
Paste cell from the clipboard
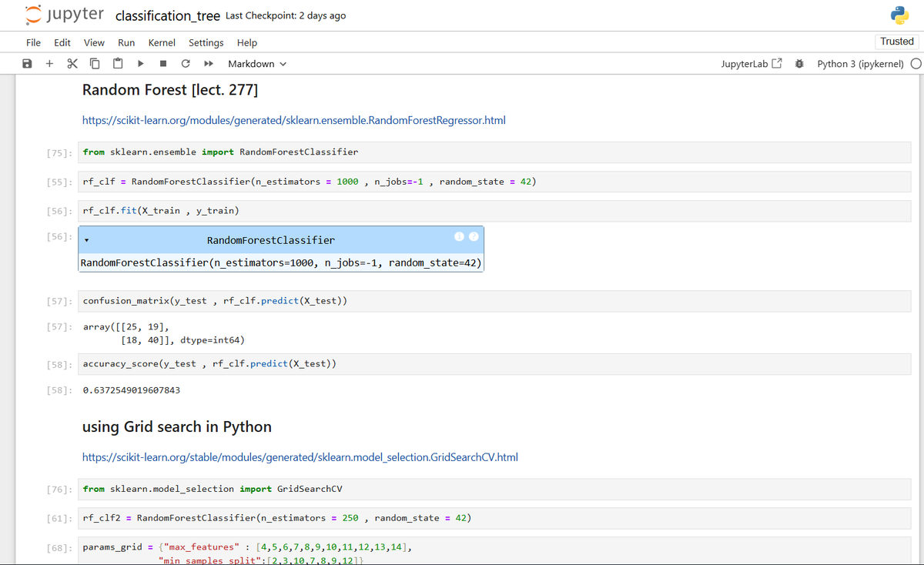pyautogui.click(x=118, y=64)
